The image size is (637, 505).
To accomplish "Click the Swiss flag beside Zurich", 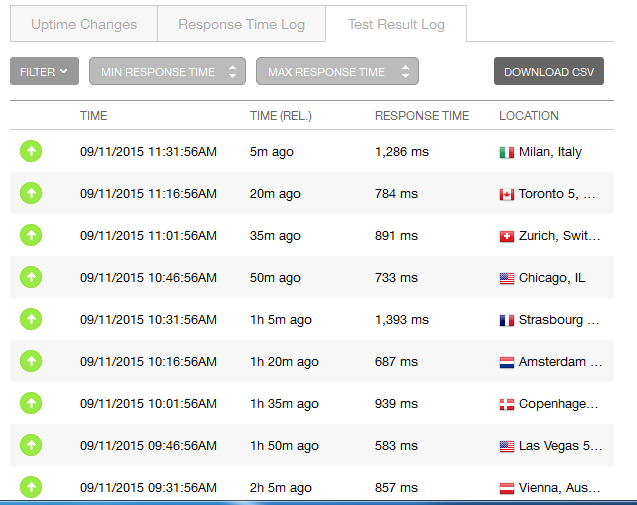I will [x=507, y=236].
